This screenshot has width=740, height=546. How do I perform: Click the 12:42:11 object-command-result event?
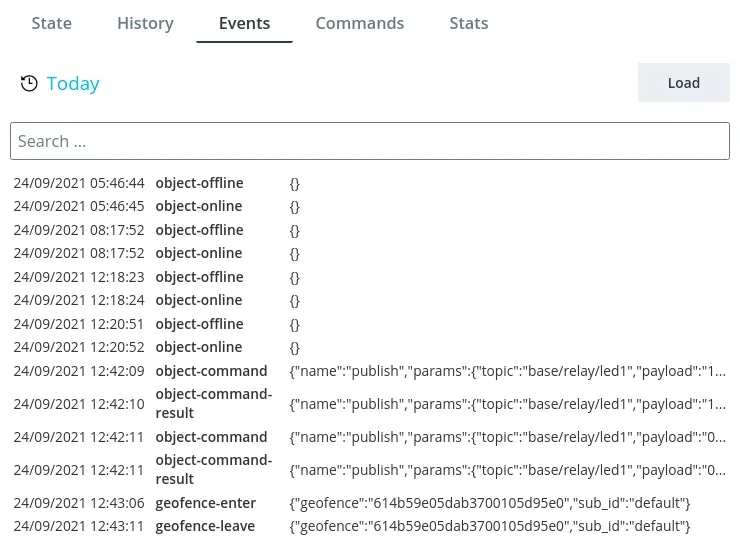tap(370, 470)
